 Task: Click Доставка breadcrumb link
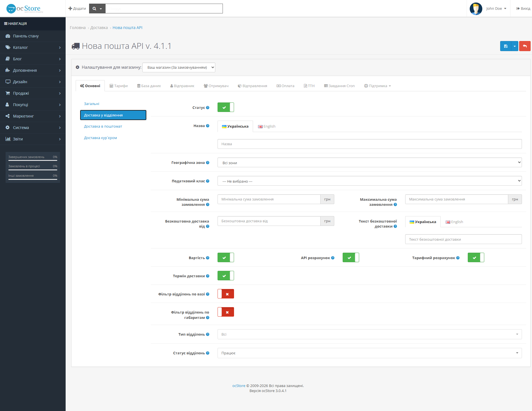point(99,28)
